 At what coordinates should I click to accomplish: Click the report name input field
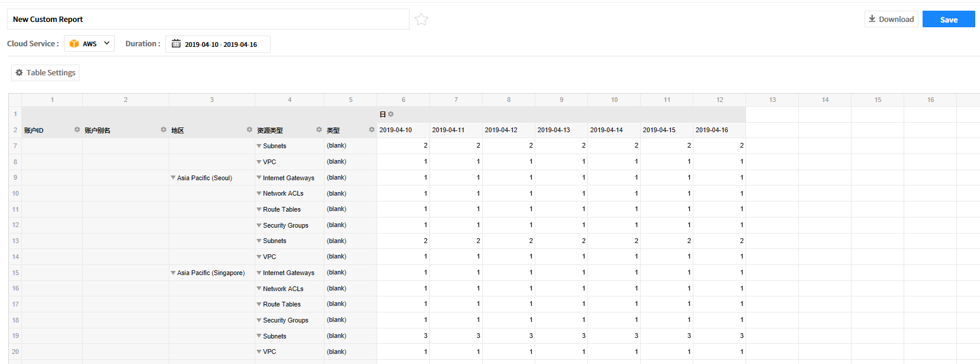tap(207, 20)
